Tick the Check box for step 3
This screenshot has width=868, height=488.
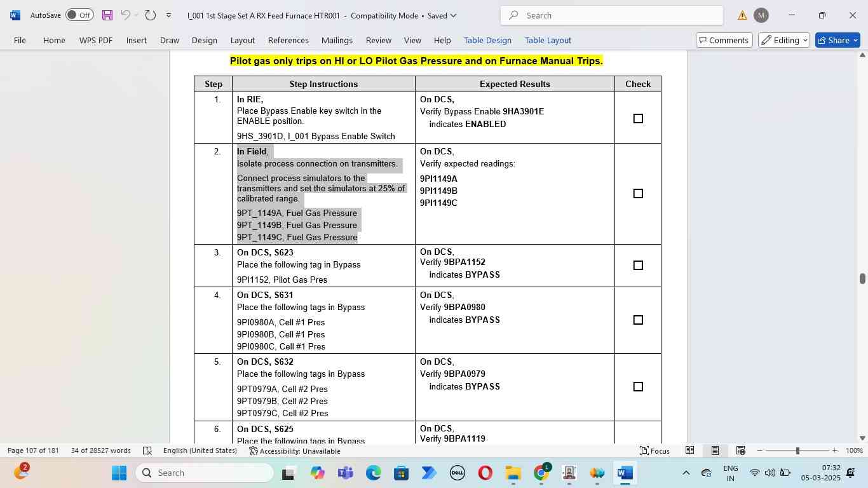coord(638,265)
